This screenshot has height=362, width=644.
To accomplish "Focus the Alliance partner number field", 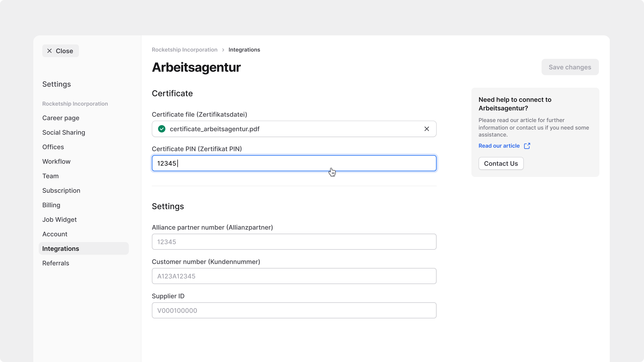I will point(294,242).
